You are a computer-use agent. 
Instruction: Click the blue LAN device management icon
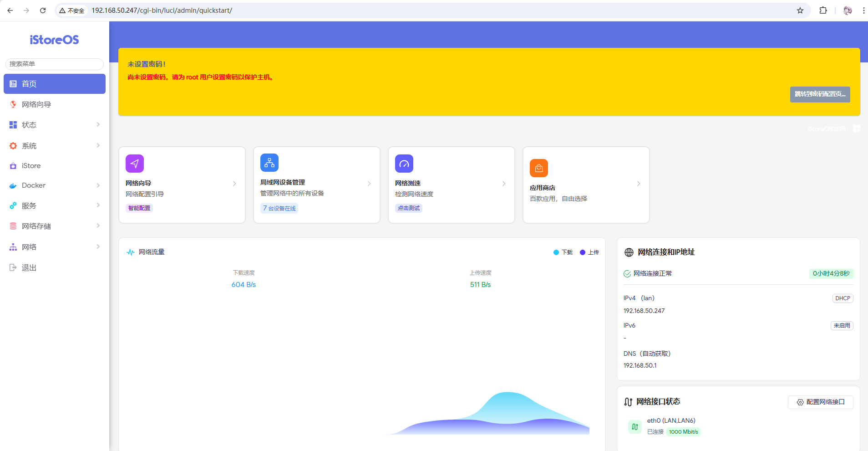269,163
